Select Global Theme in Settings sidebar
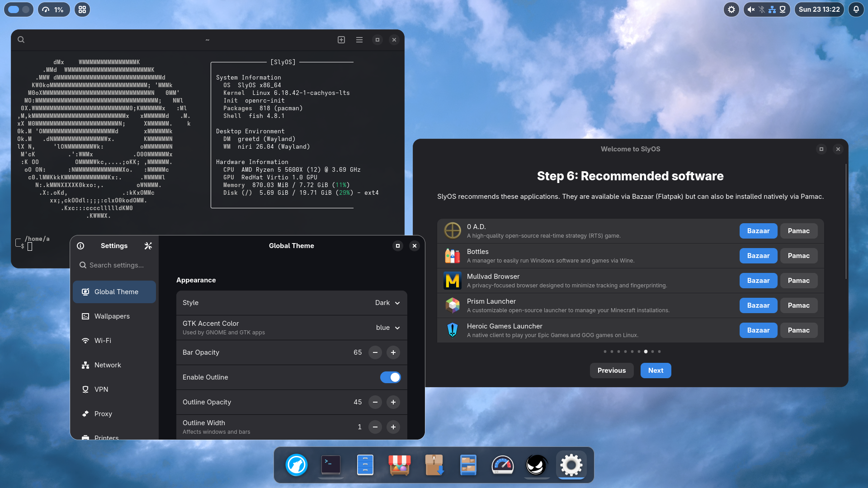The height and width of the screenshot is (488, 868). (x=114, y=292)
